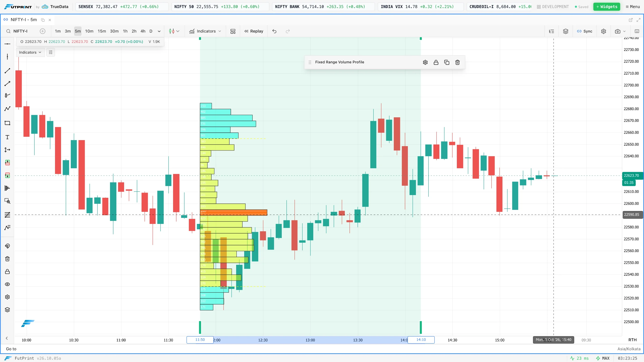
Task: Toggle drawings visibility eye icon
Action: [x=7, y=284]
